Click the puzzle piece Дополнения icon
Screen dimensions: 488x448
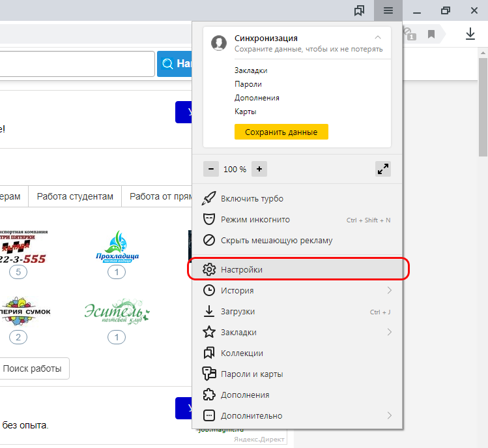(209, 395)
